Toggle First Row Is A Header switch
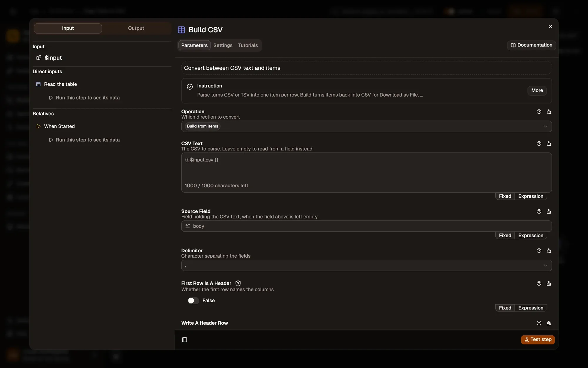588x368 pixels. coord(193,301)
